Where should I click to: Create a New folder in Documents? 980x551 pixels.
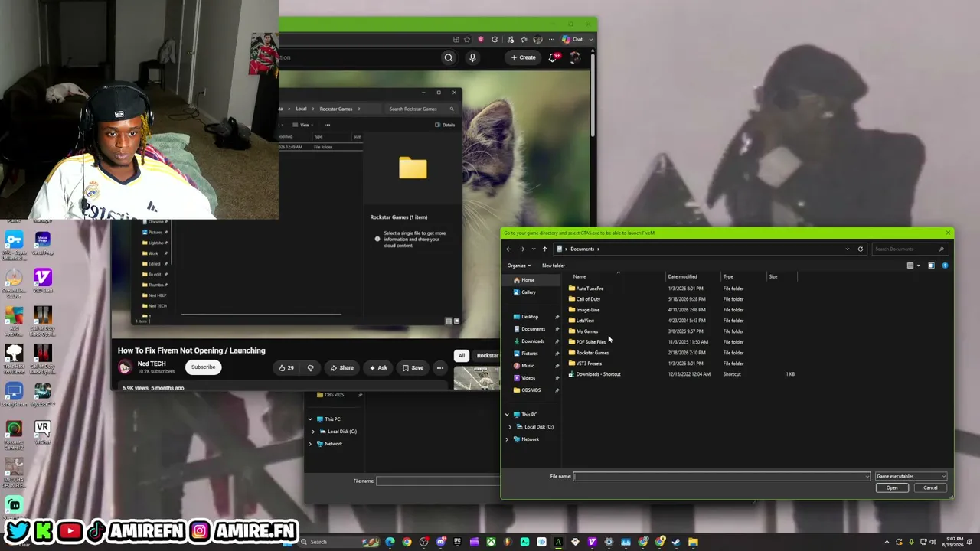coord(553,266)
